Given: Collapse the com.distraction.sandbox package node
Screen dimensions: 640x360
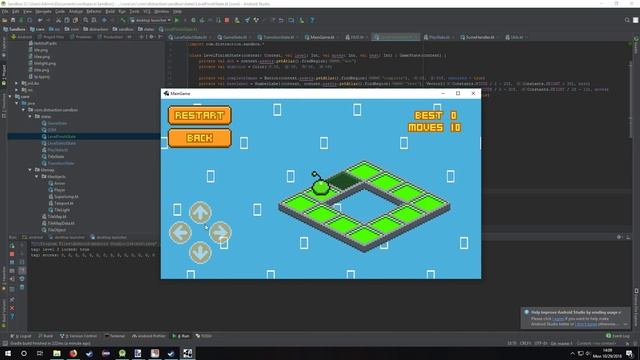Looking at the screenshot, I should [23, 110].
